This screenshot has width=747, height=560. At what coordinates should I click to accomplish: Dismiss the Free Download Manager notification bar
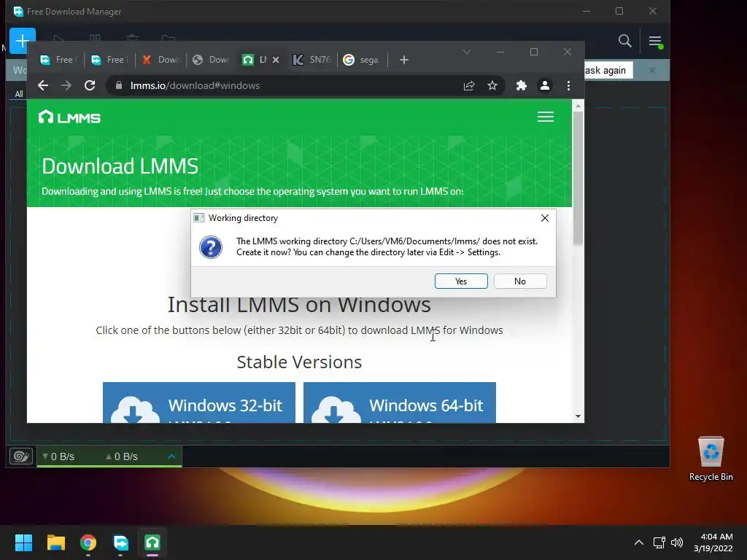coord(652,71)
